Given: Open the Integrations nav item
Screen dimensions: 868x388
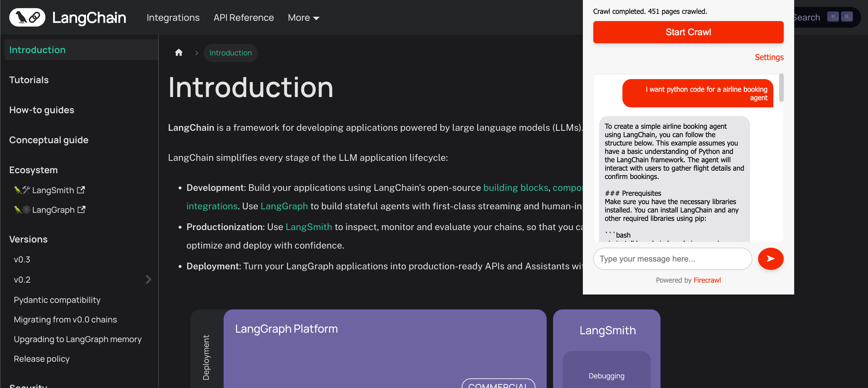Looking at the screenshot, I should (x=173, y=18).
